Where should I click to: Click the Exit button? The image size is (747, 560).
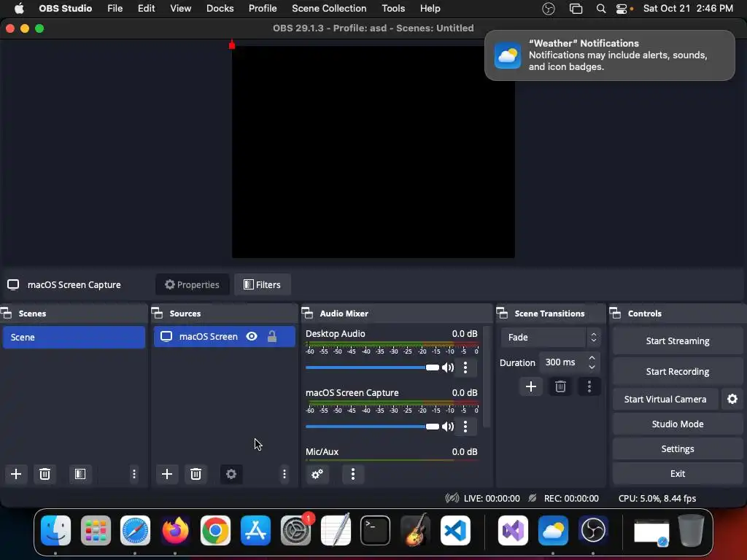click(x=678, y=473)
